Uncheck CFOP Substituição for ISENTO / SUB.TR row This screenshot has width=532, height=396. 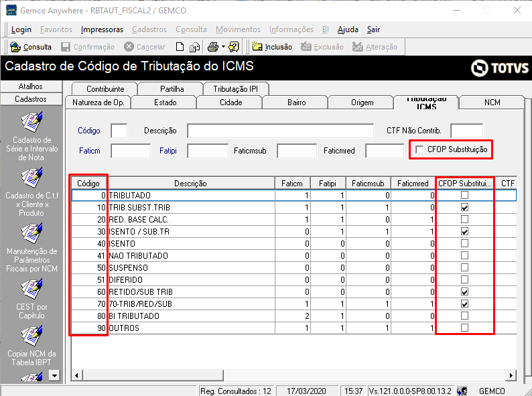click(x=464, y=231)
